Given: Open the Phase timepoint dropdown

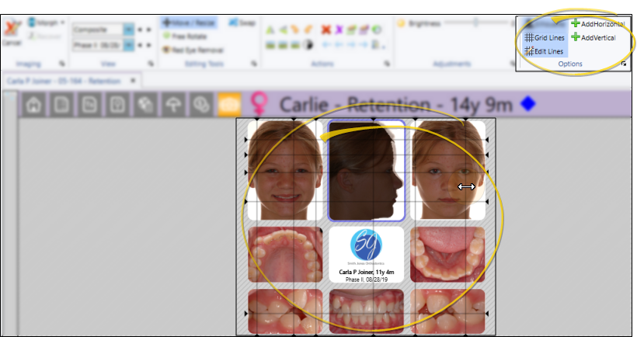Looking at the screenshot, I should (128, 45).
